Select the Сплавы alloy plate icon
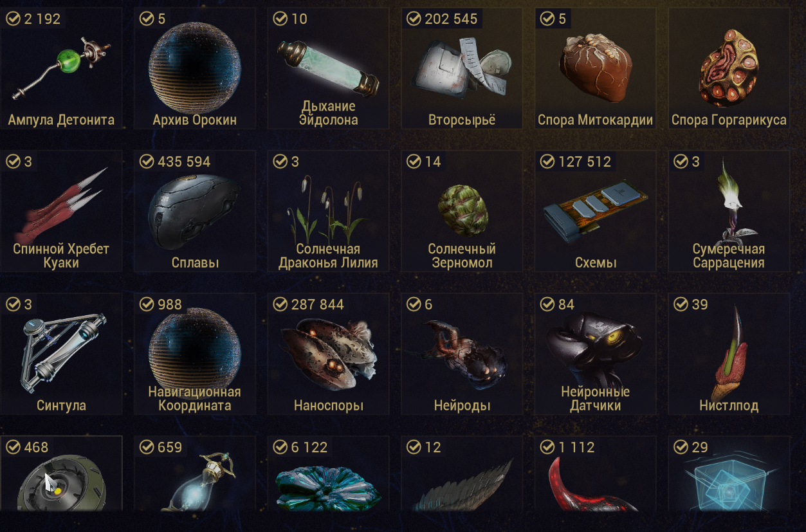This screenshot has height=532, width=806. pyautogui.click(x=194, y=212)
